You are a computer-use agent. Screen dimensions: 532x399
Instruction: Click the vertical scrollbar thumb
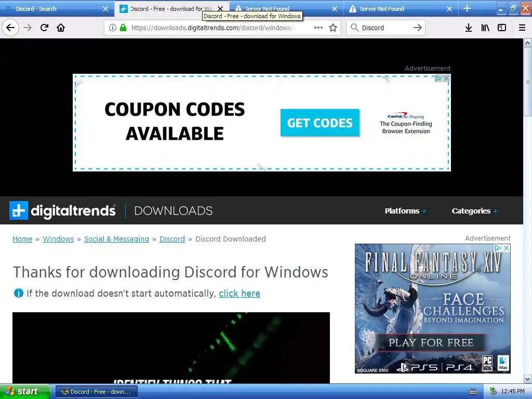tap(528, 82)
